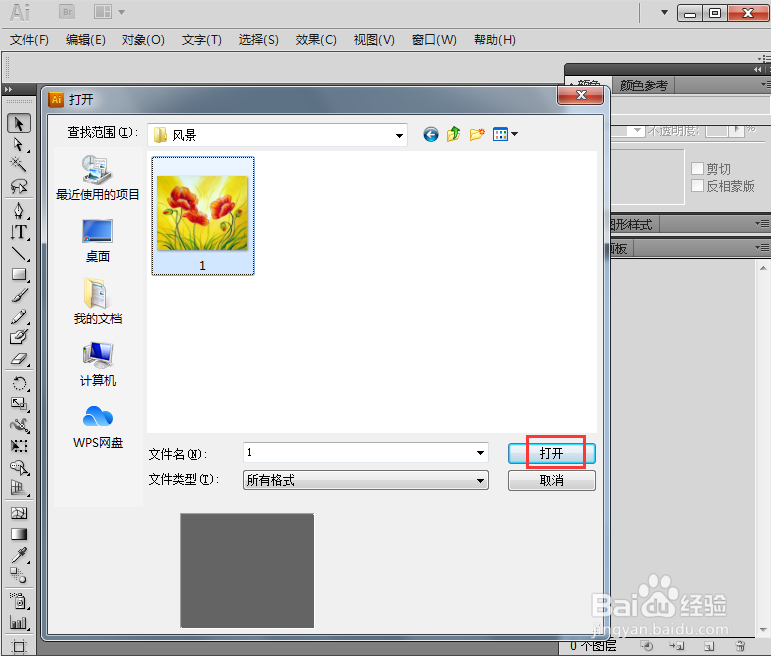This screenshot has width=771, height=656.
Task: Open the 帮助(H) menu
Action: coord(495,40)
